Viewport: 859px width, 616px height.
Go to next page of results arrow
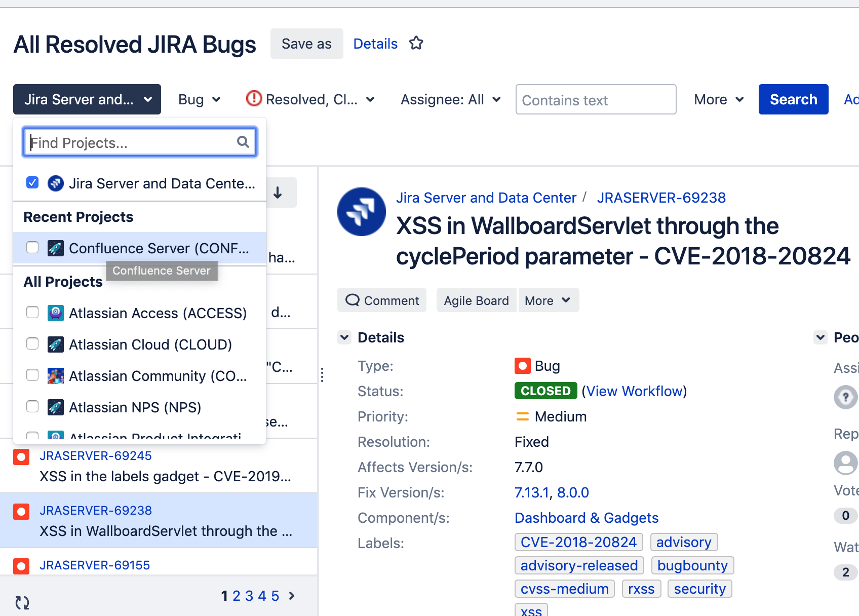(292, 596)
